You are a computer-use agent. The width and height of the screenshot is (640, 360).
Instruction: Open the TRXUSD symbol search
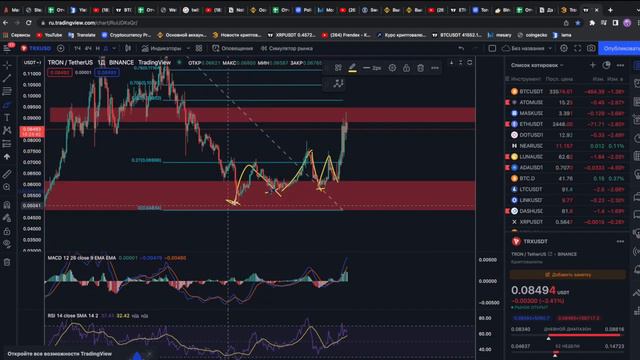pos(36,48)
